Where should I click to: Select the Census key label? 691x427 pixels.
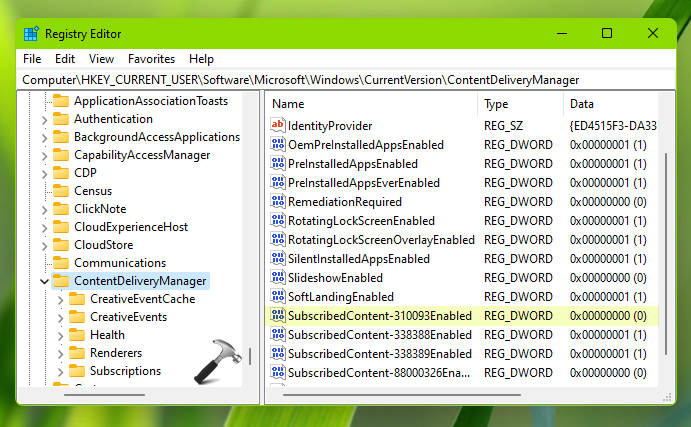[93, 191]
